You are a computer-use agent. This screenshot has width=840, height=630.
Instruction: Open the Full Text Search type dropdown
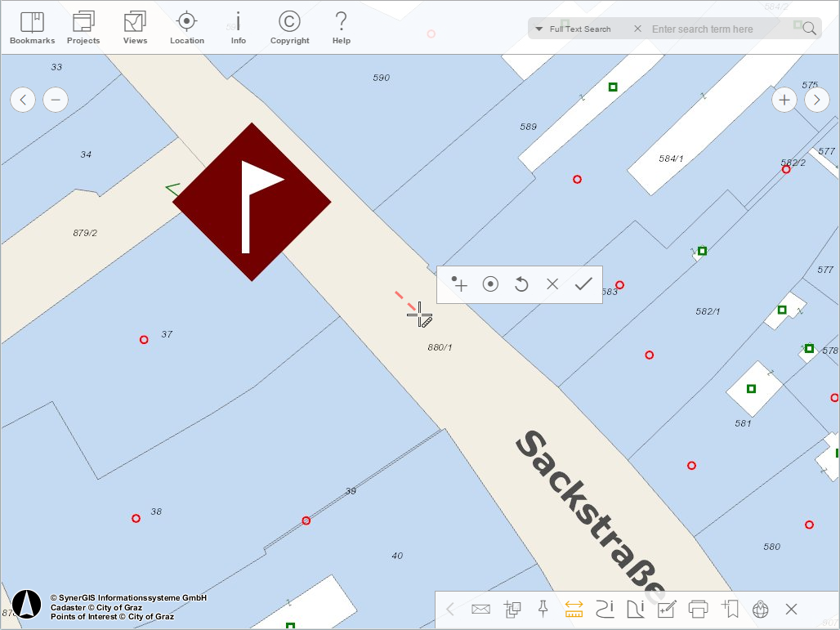pos(539,28)
